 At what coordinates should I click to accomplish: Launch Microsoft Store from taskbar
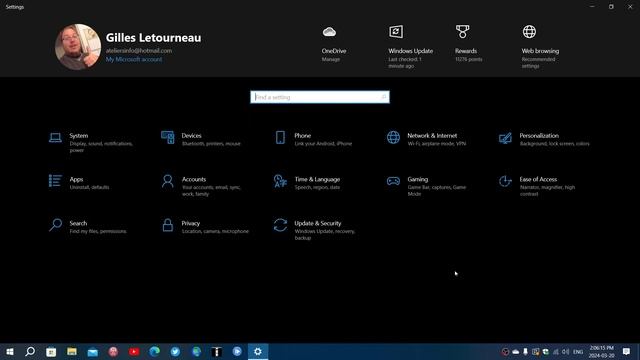pos(51,351)
